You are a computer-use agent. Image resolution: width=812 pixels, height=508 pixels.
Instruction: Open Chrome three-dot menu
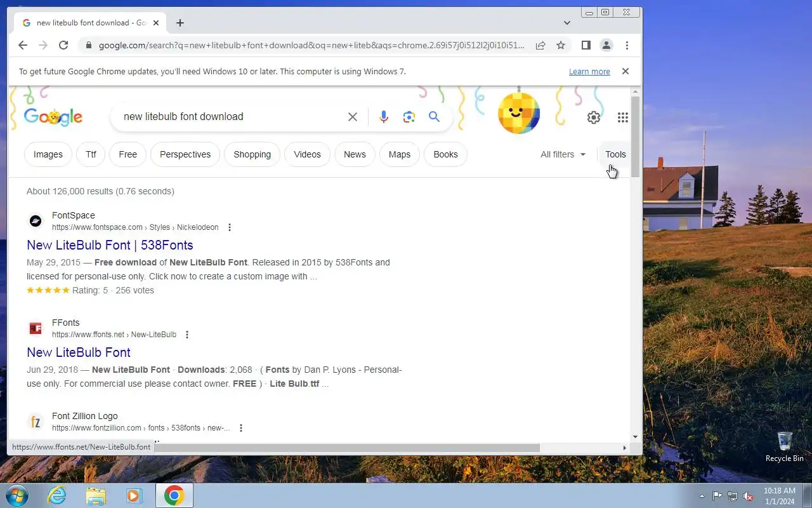[x=627, y=45]
